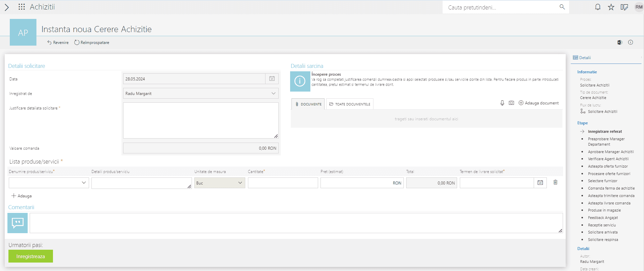Image resolution: width=644 pixels, height=271 pixels.
Task: Open Termen de livrare calendar icon
Action: [x=540, y=183]
